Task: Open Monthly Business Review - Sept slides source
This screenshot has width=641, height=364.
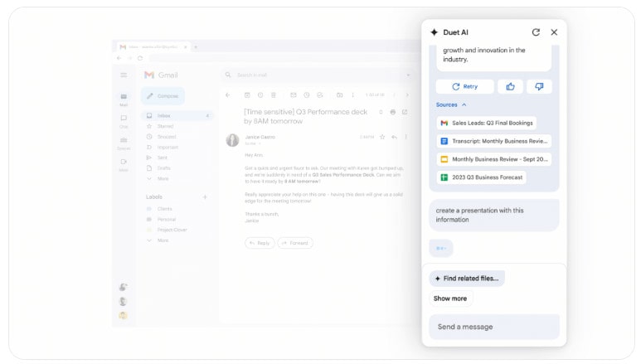Action: point(494,159)
